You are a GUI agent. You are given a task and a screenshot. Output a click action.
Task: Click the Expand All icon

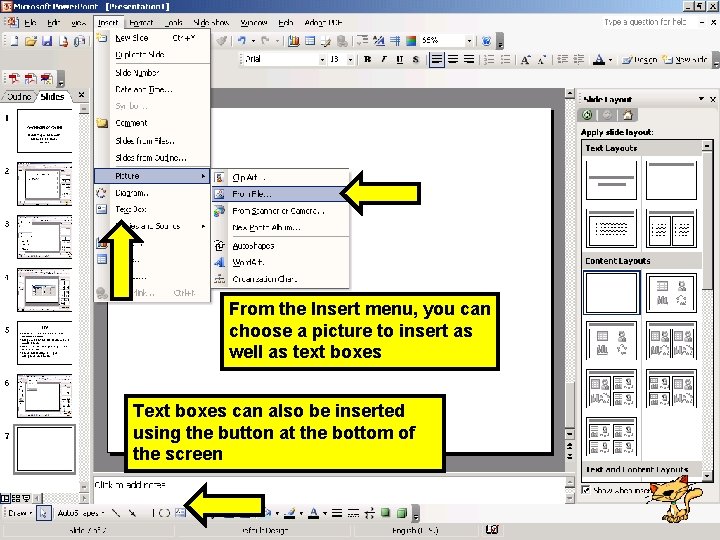click(x=363, y=41)
